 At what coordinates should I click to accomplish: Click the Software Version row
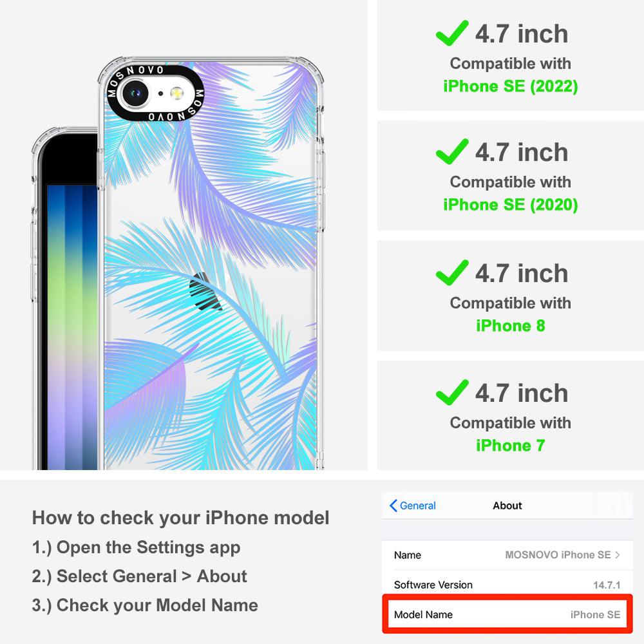(507, 585)
